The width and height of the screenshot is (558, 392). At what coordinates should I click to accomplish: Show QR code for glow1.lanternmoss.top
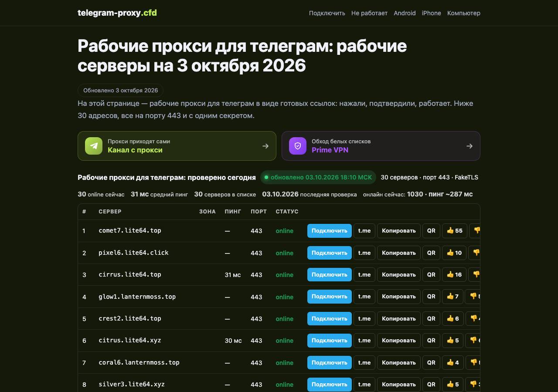[x=431, y=297]
